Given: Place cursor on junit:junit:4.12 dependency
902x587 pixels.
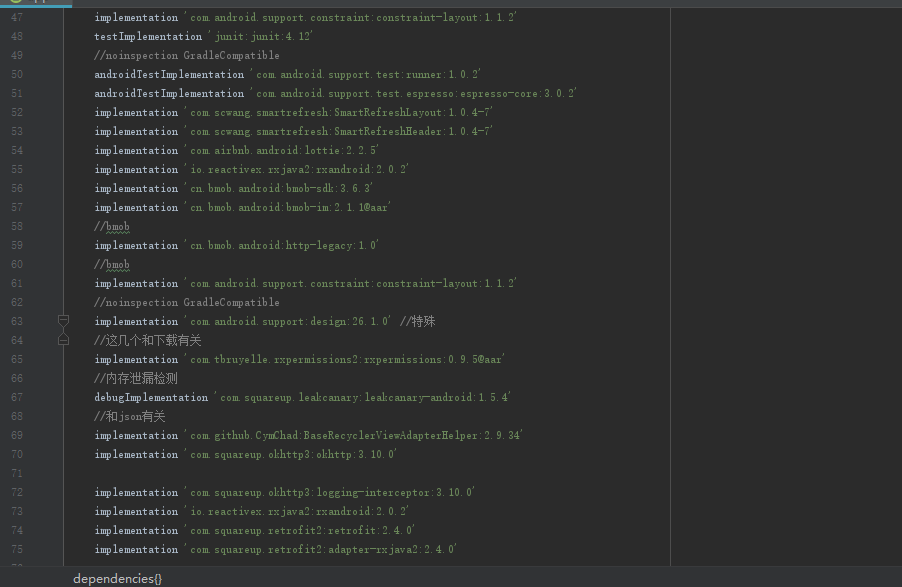Looking at the screenshot, I should (x=262, y=36).
